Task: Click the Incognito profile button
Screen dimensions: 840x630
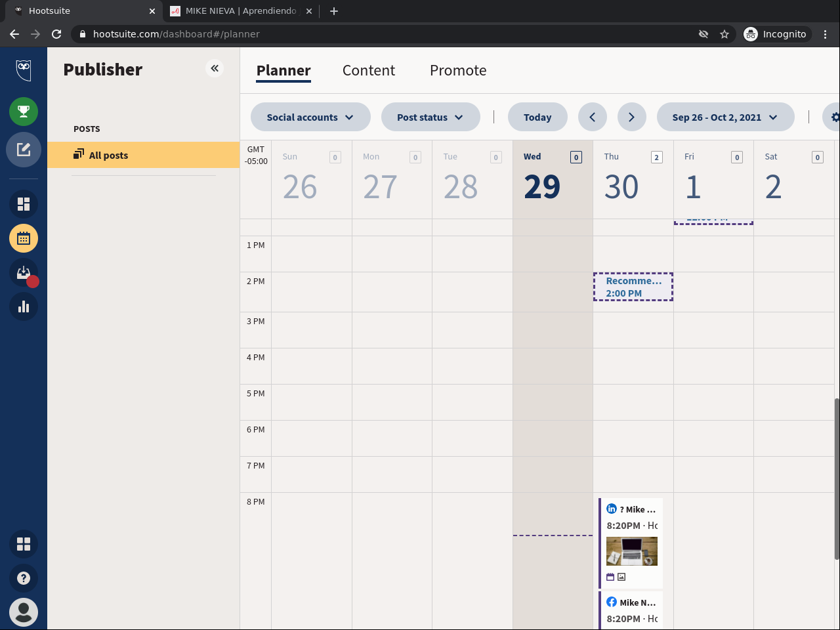Action: coord(776,34)
